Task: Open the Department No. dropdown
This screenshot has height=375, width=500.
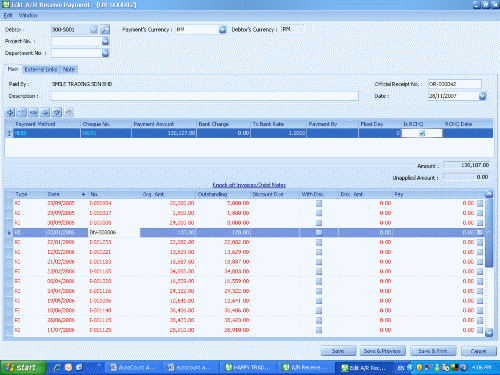Action: point(105,53)
